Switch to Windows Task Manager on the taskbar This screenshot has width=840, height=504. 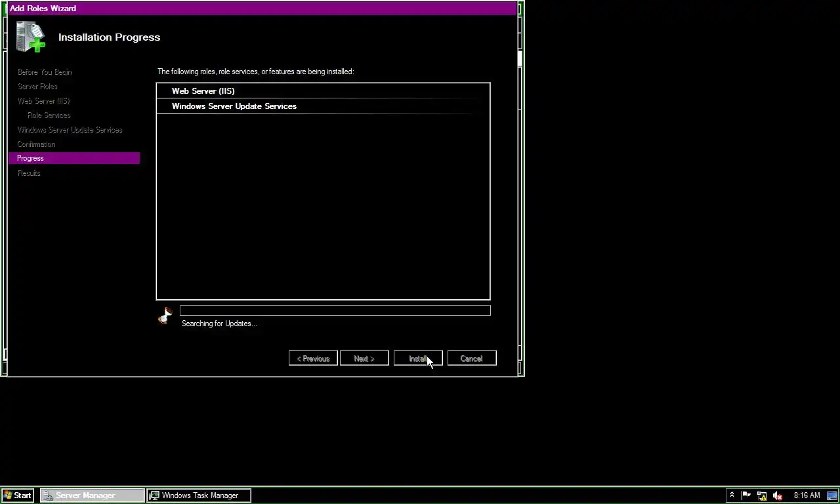point(199,495)
